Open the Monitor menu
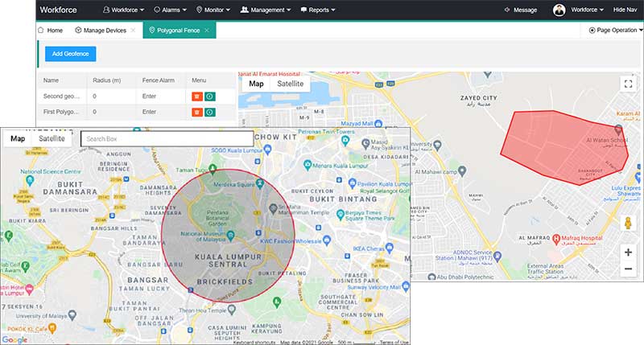This screenshot has height=345, width=644. pos(213,10)
